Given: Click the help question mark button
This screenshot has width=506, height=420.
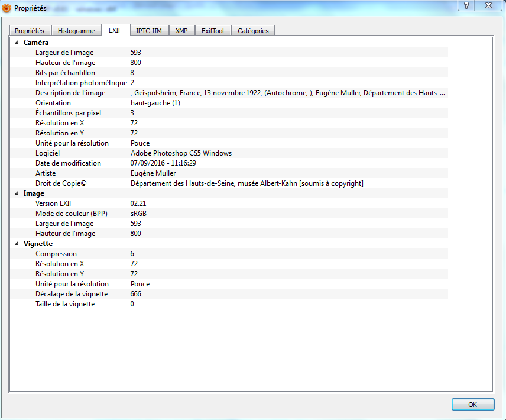Looking at the screenshot, I should [466, 5].
